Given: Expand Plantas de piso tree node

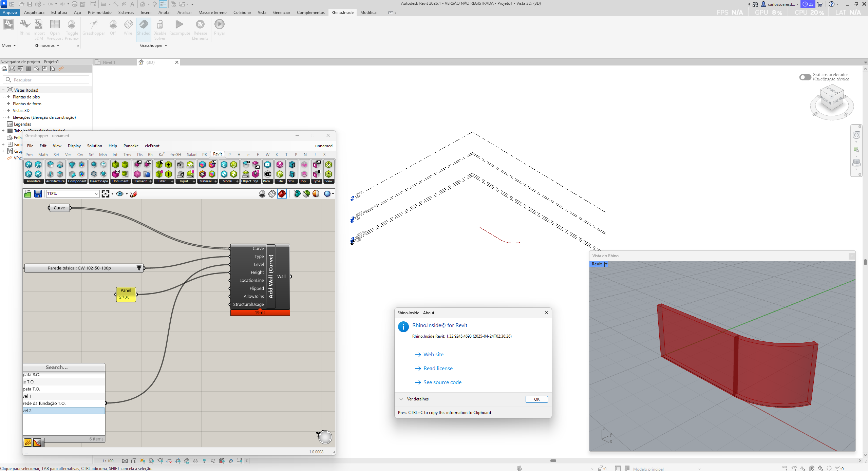Looking at the screenshot, I should tap(8, 97).
